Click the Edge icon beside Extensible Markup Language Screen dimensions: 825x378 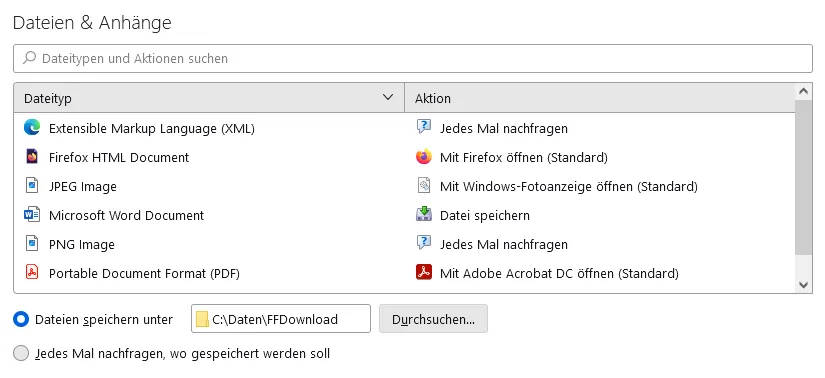(32, 128)
